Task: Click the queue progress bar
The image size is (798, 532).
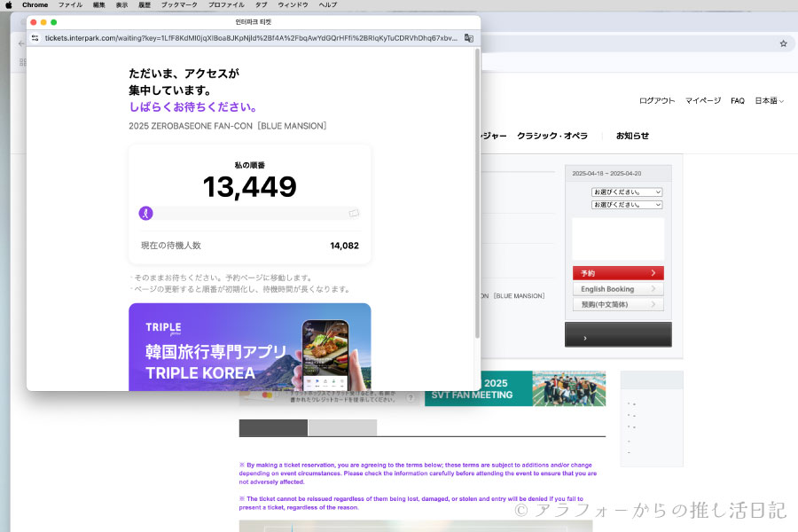Action: point(250,214)
